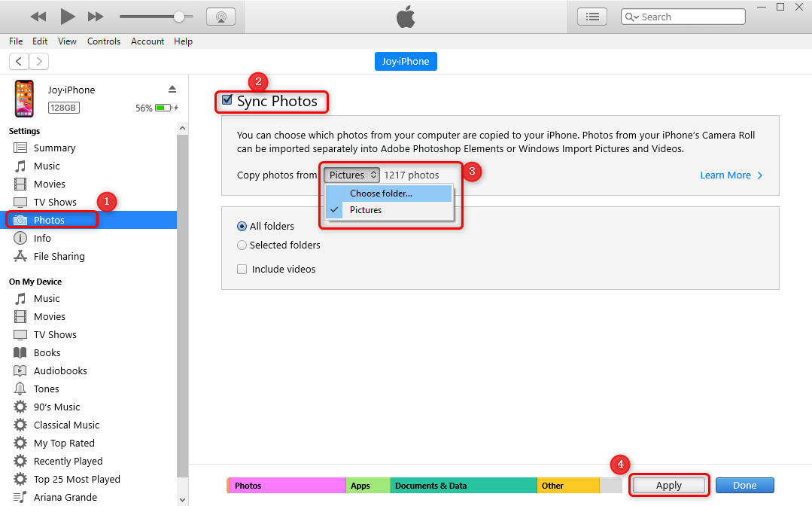Open Audiobooks on the device
The height and width of the screenshot is (506, 812).
click(88, 371)
